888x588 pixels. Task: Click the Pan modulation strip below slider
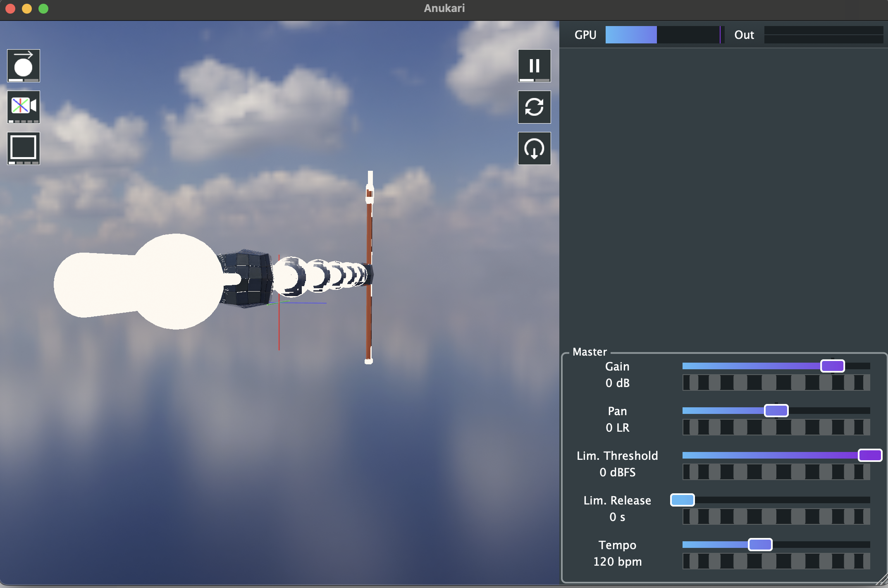click(x=776, y=427)
